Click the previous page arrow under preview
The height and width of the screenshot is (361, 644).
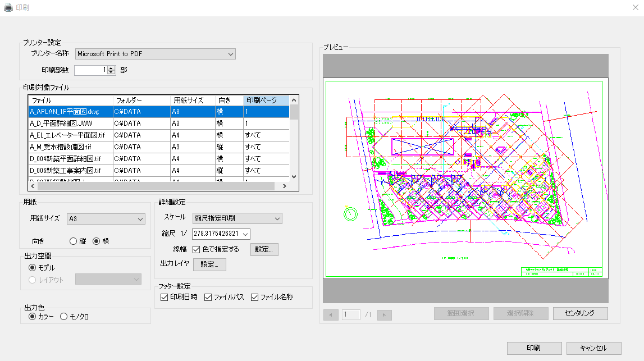click(331, 315)
